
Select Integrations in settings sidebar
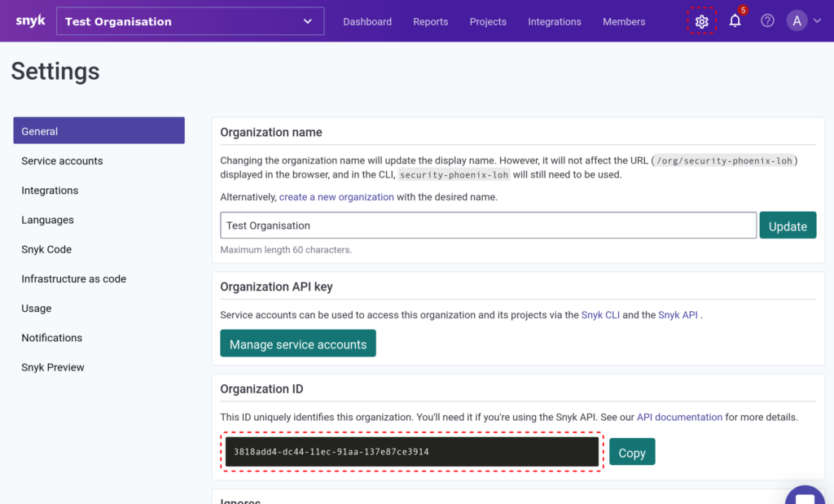click(x=50, y=191)
